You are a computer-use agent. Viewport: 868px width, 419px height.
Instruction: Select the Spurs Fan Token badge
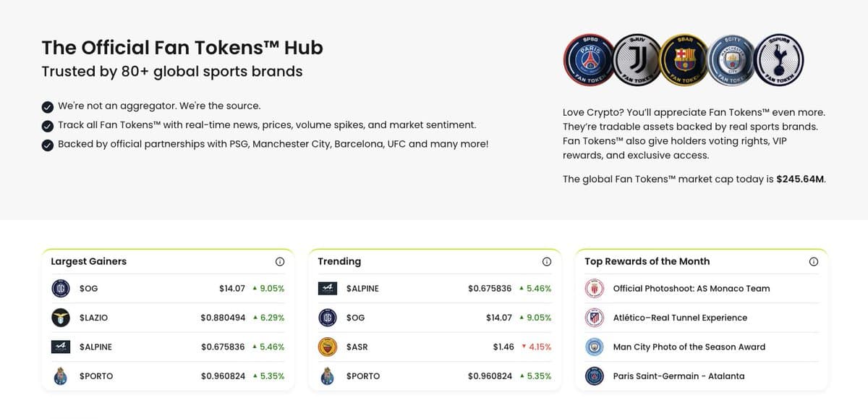[779, 59]
